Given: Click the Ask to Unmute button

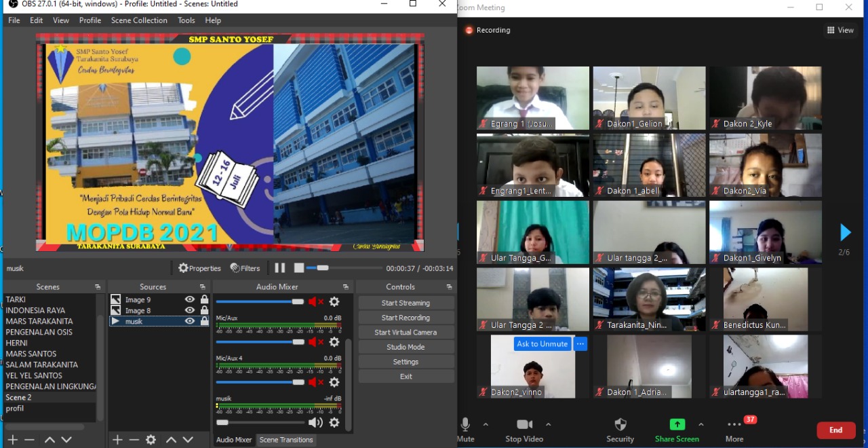Looking at the screenshot, I should pos(542,344).
